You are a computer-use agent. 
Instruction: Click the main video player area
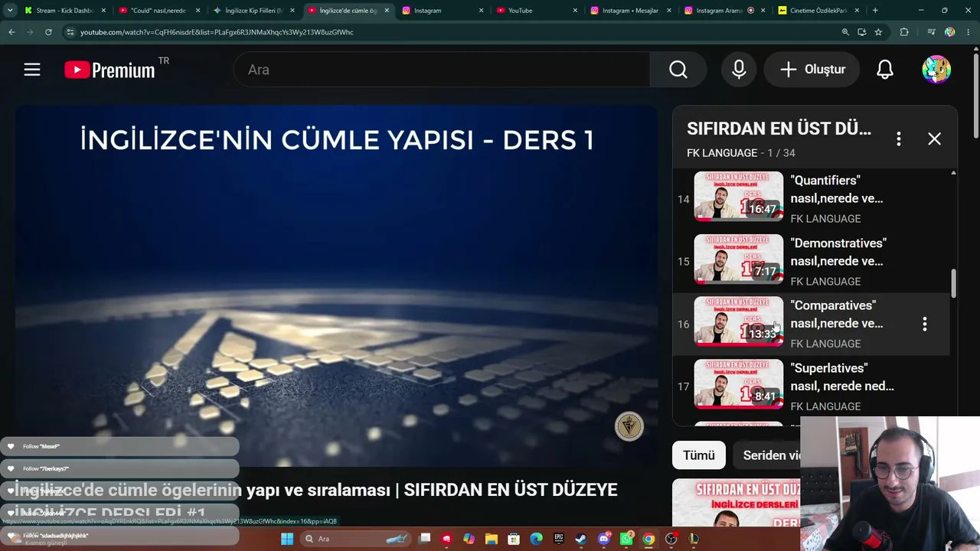(x=336, y=285)
